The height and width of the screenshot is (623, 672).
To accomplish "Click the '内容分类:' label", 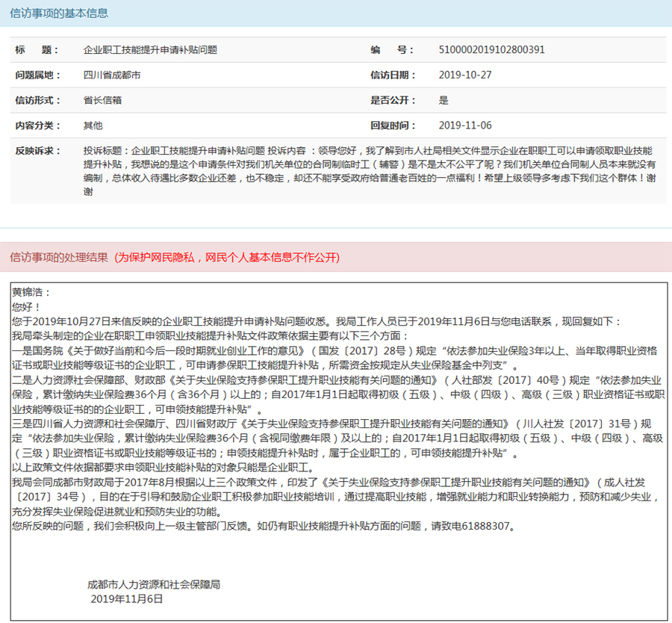I will [x=38, y=125].
